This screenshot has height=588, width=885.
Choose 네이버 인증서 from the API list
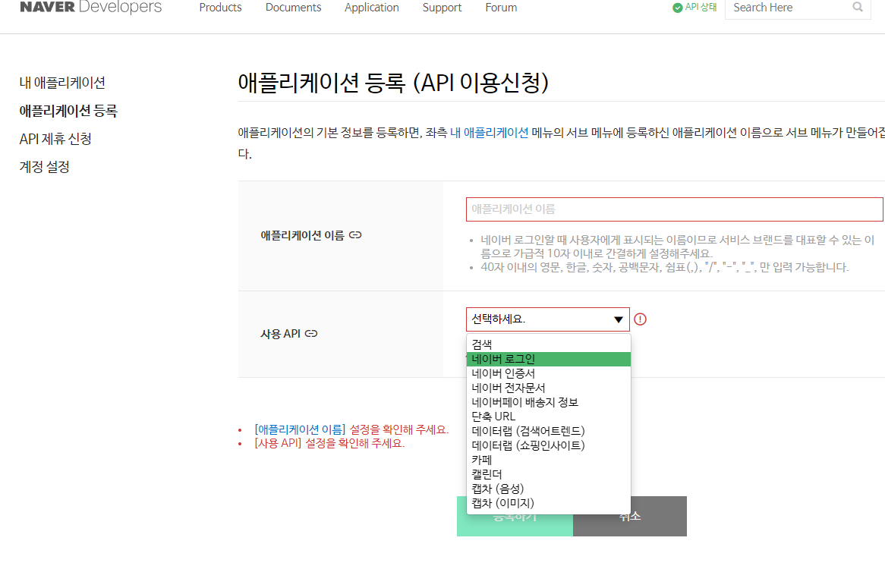pyautogui.click(x=549, y=373)
